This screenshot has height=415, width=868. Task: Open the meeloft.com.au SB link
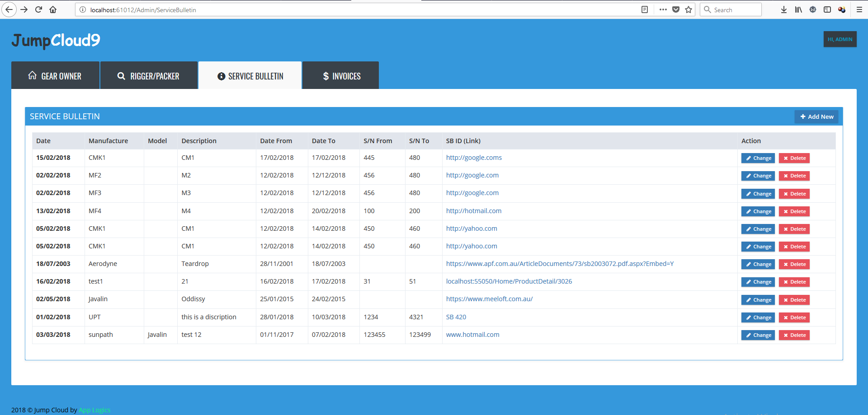pyautogui.click(x=489, y=299)
